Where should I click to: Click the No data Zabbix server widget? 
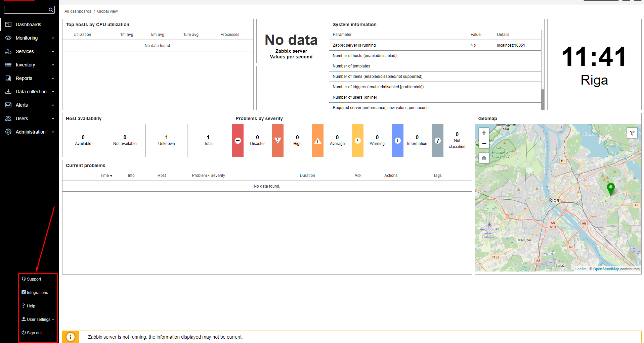291,41
